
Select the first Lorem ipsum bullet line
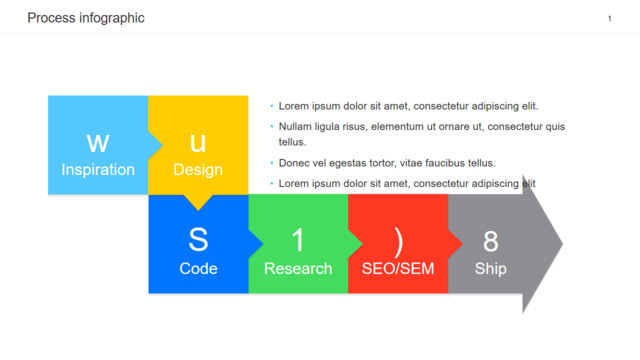[x=408, y=106]
